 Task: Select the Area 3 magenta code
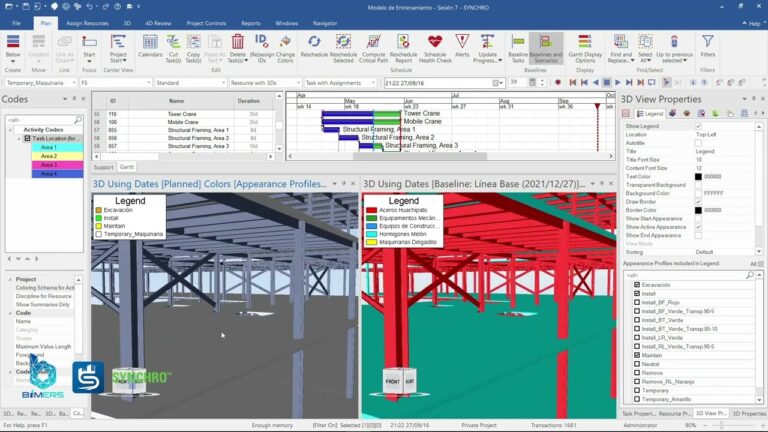point(57,165)
